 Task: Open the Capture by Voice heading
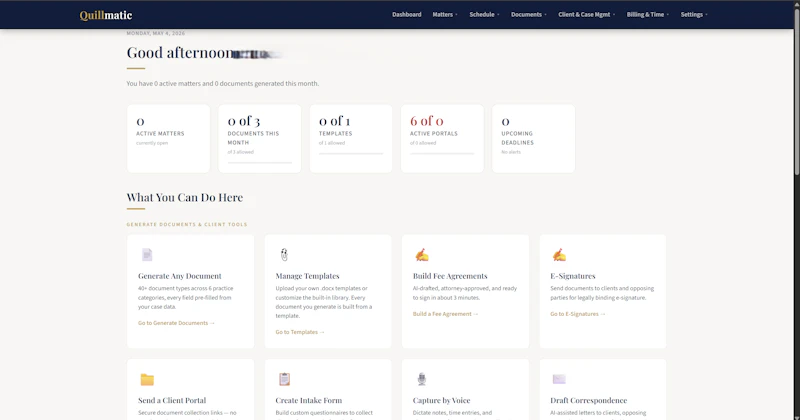[x=441, y=400]
